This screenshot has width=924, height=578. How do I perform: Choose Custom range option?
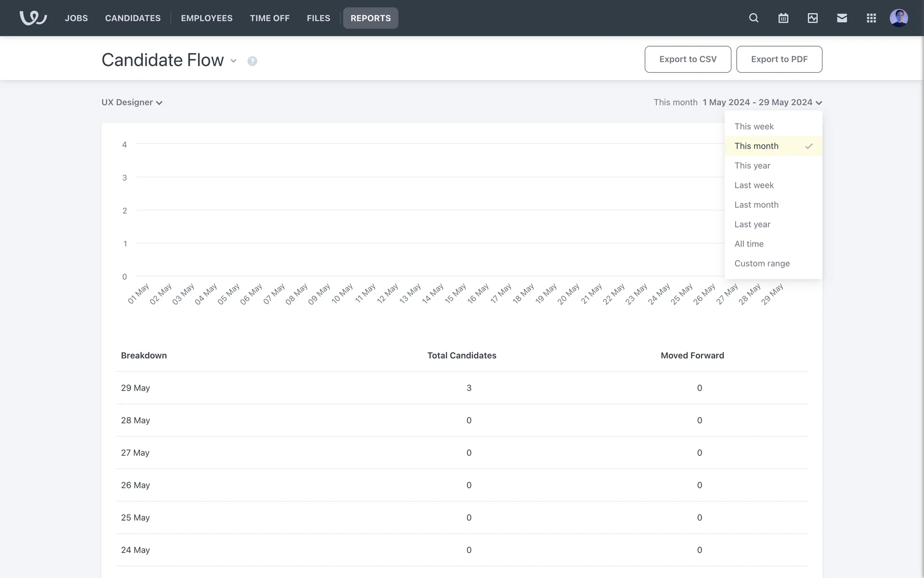tap(762, 263)
